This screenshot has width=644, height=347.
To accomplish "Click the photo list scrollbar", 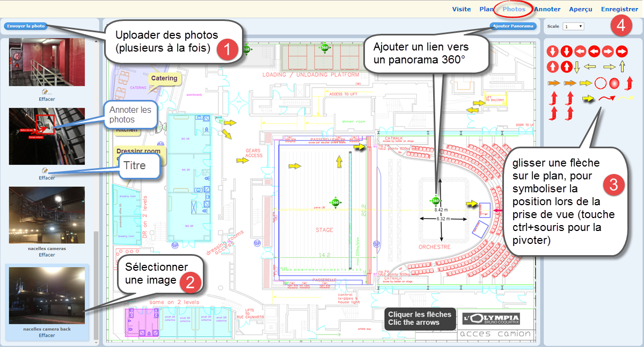I will [x=97, y=285].
